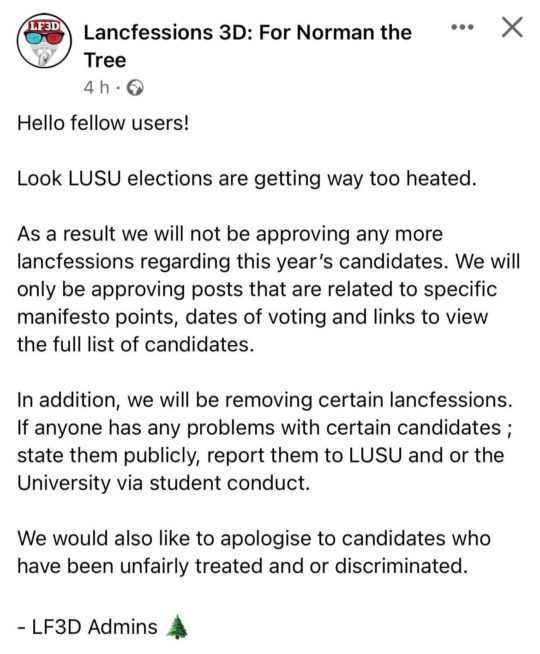Viewport: 540px width, 654px height.
Task: Click the line beginning As a result
Action: 230,234
